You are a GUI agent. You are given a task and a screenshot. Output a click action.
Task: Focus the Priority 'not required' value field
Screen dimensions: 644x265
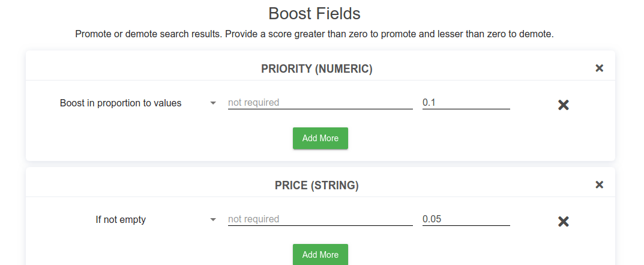click(320, 103)
